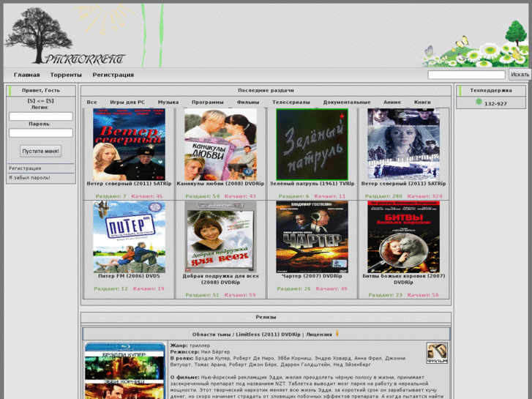The image size is (532, 399).
Task: Click the Питер FM (2006) DVD5 title
Action: click(129, 276)
